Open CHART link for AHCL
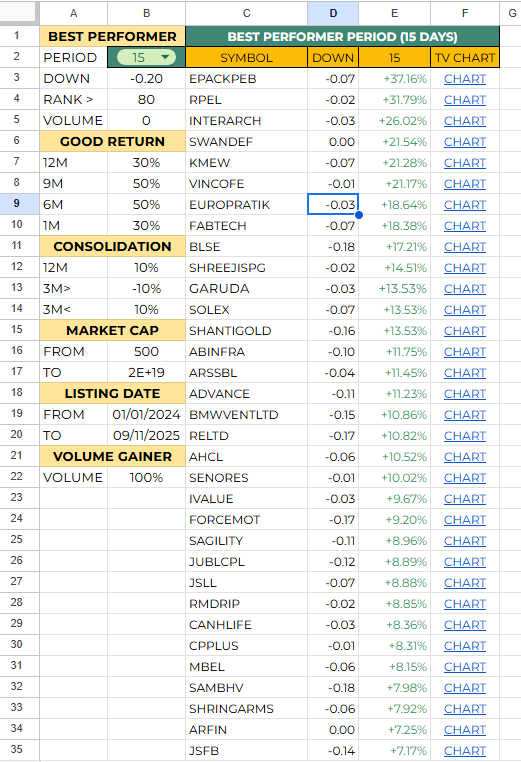The height and width of the screenshot is (762, 521). pyautogui.click(x=465, y=457)
